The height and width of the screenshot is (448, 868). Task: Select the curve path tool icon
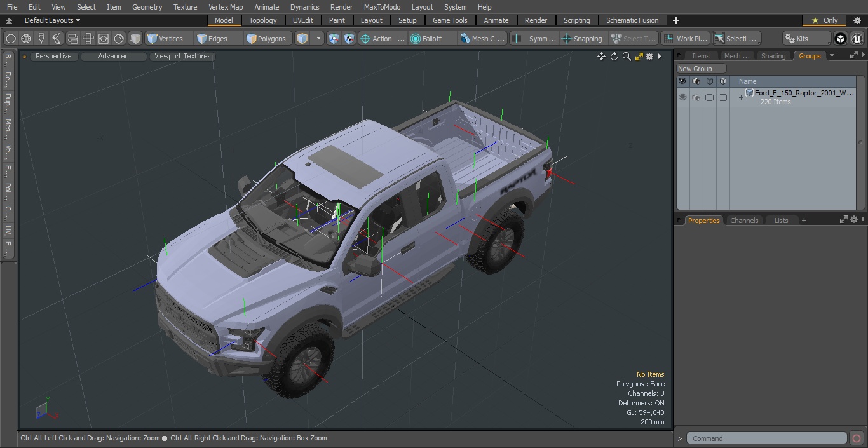pyautogui.click(x=57, y=39)
